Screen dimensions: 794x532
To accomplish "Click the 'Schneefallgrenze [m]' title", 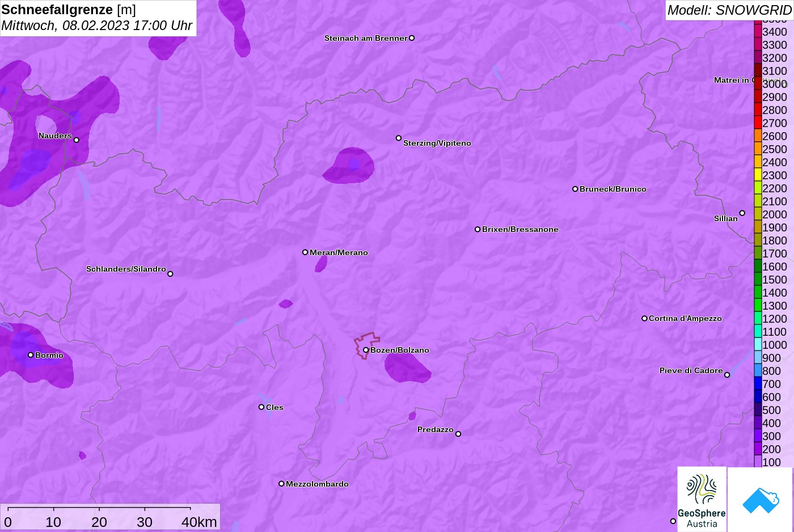I will pyautogui.click(x=69, y=10).
